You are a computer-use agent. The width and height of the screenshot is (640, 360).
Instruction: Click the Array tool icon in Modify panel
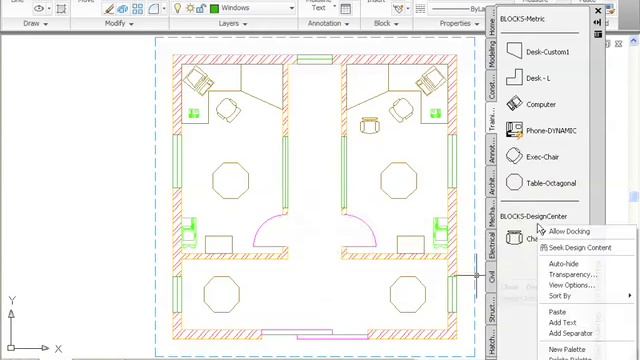tap(138, 9)
